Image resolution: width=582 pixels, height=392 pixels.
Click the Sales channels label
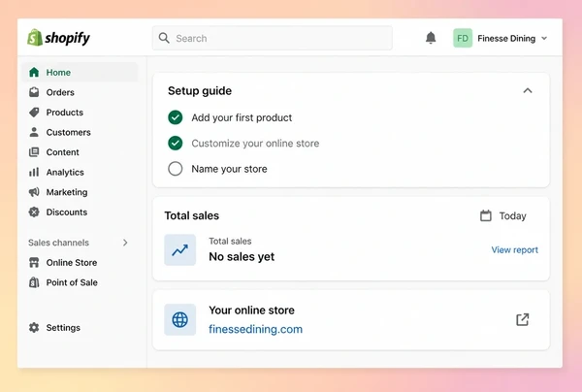coord(58,243)
